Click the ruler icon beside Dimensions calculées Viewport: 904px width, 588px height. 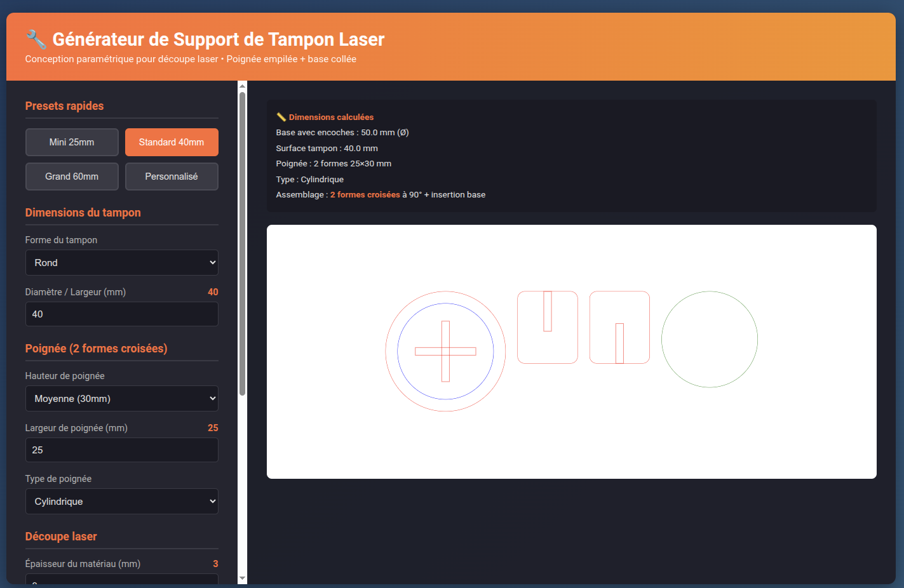[x=281, y=117]
